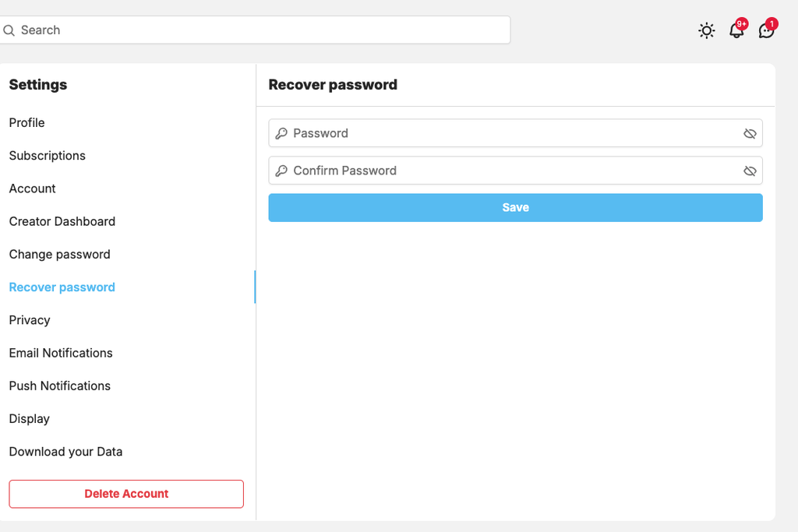798x532 pixels.
Task: Switch to Privacy settings
Action: 30,320
